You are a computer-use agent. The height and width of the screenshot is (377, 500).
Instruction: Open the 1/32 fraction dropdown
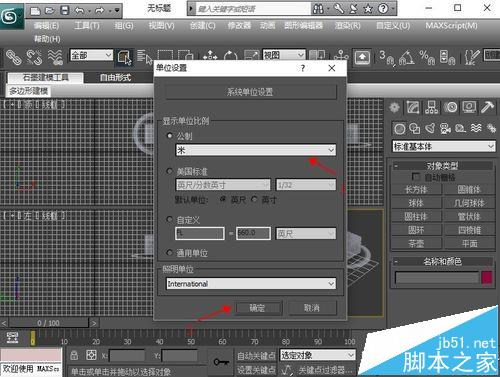tap(306, 185)
